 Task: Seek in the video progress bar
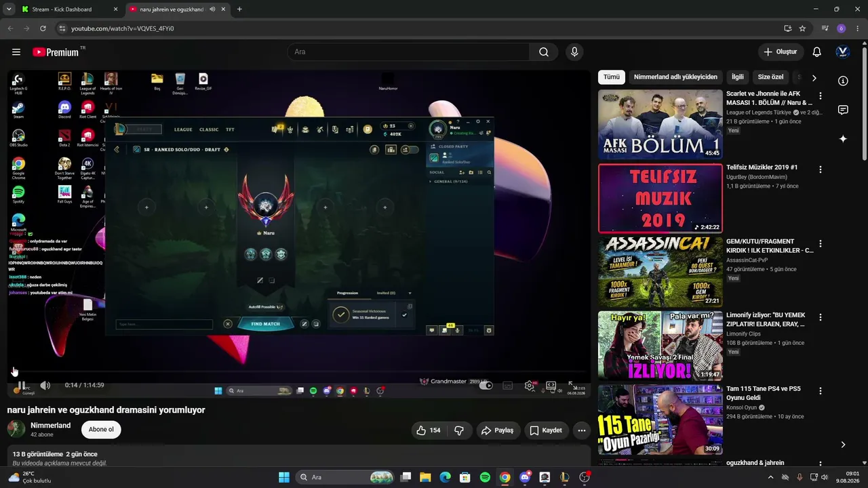[x=298, y=373]
